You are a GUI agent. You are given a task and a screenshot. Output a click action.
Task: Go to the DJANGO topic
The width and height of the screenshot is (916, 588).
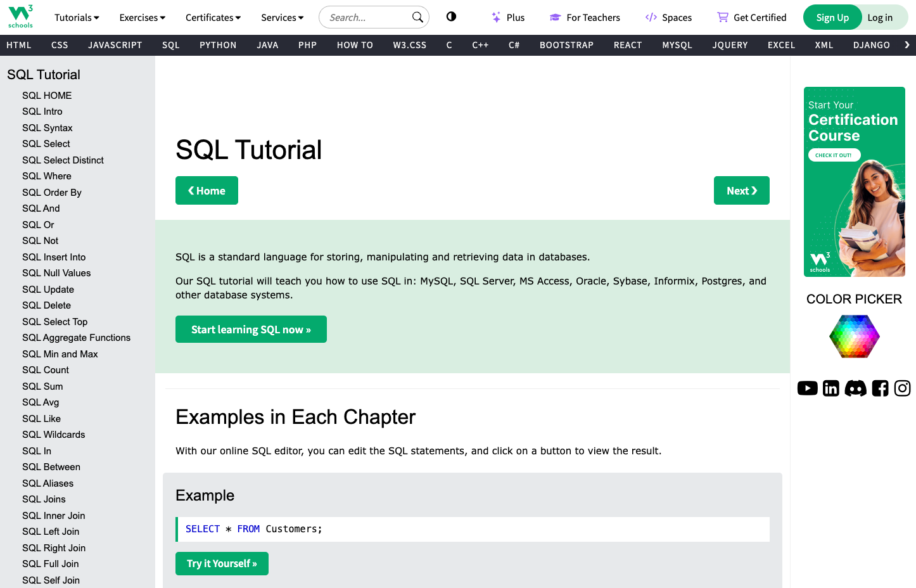[872, 45]
